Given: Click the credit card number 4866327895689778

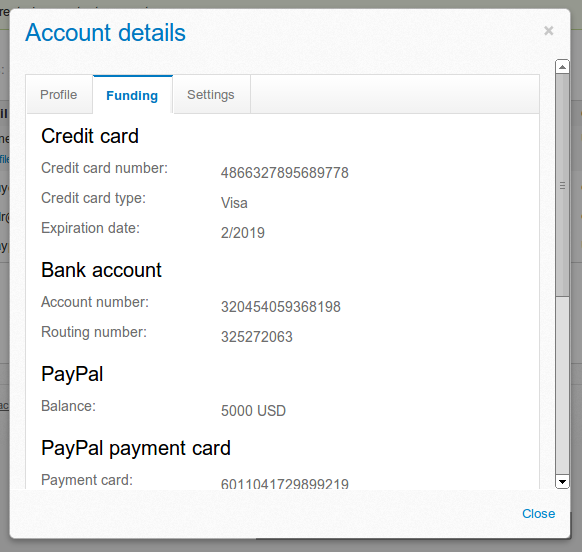Looking at the screenshot, I should click(x=285, y=173).
